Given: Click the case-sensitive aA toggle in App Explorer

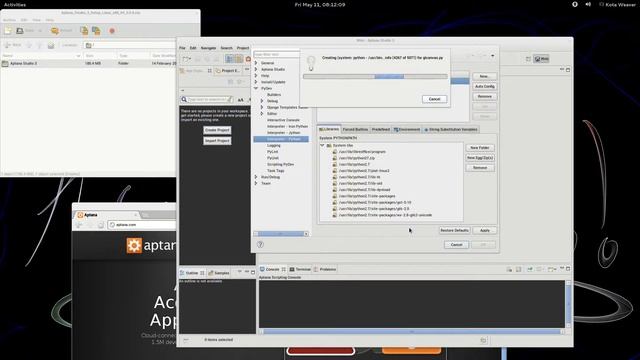Looking at the screenshot, I should click(240, 100).
